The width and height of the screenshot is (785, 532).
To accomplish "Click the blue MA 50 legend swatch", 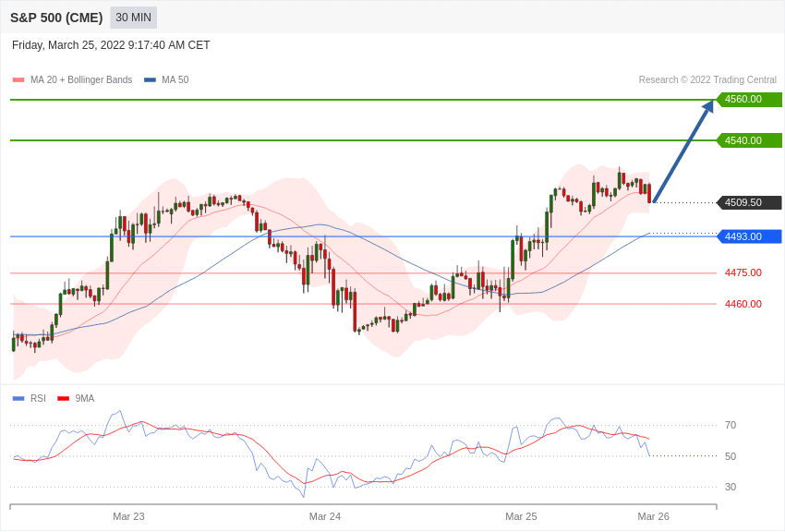I will click(x=150, y=80).
